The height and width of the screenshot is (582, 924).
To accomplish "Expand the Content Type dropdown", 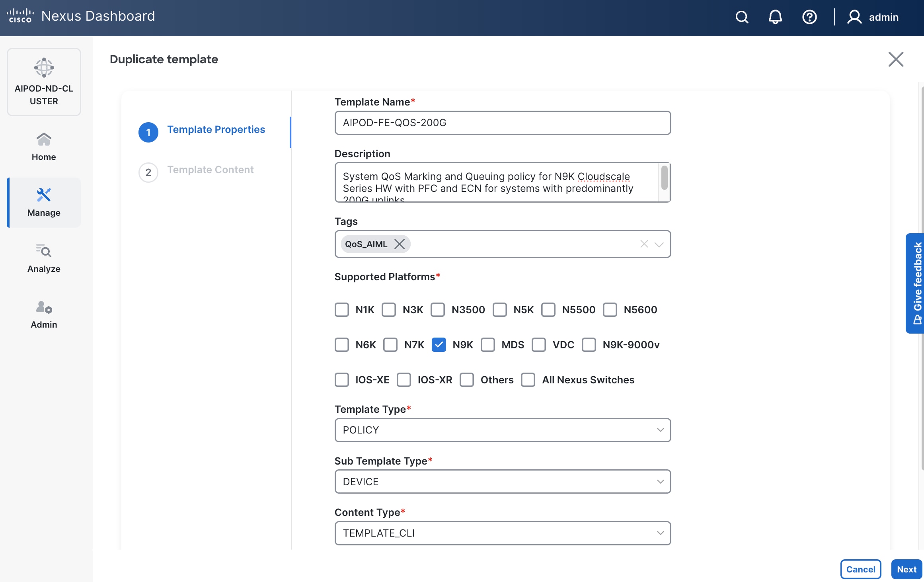I will pyautogui.click(x=660, y=533).
